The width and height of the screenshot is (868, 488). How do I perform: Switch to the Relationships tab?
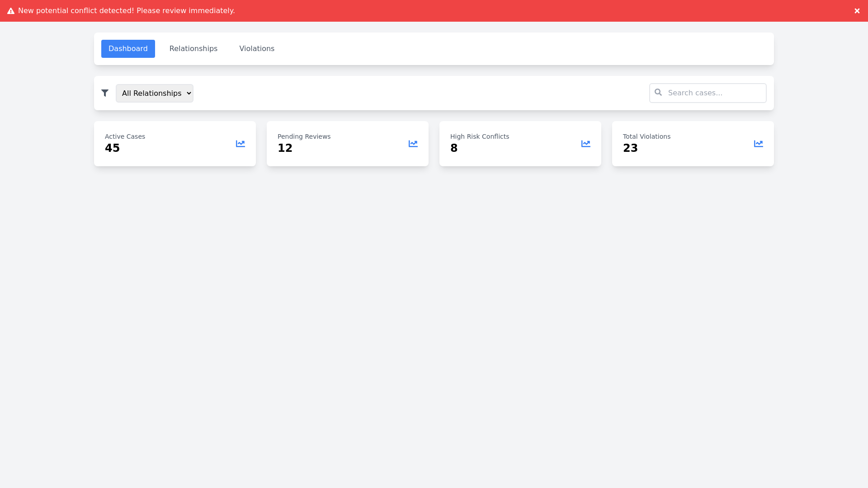coord(193,48)
